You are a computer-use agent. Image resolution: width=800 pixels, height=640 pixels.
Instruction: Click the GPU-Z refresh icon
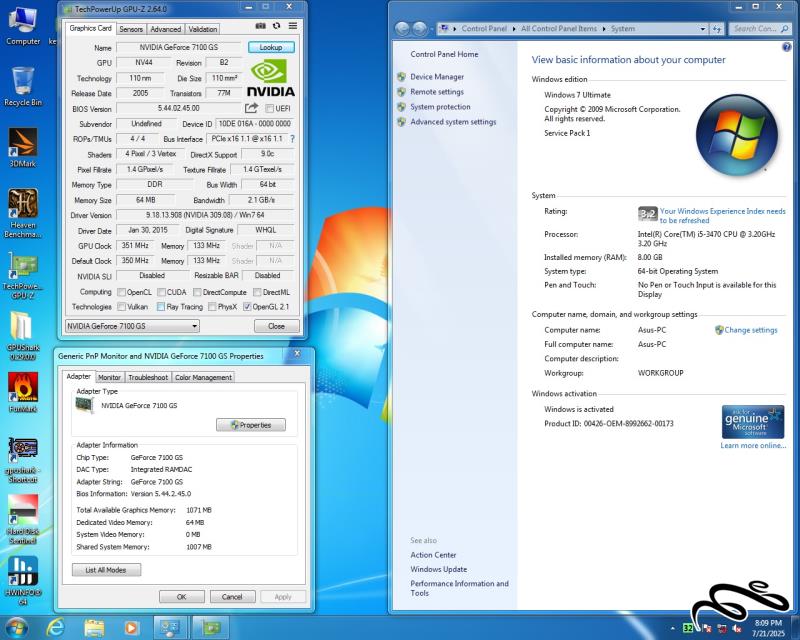click(277, 26)
